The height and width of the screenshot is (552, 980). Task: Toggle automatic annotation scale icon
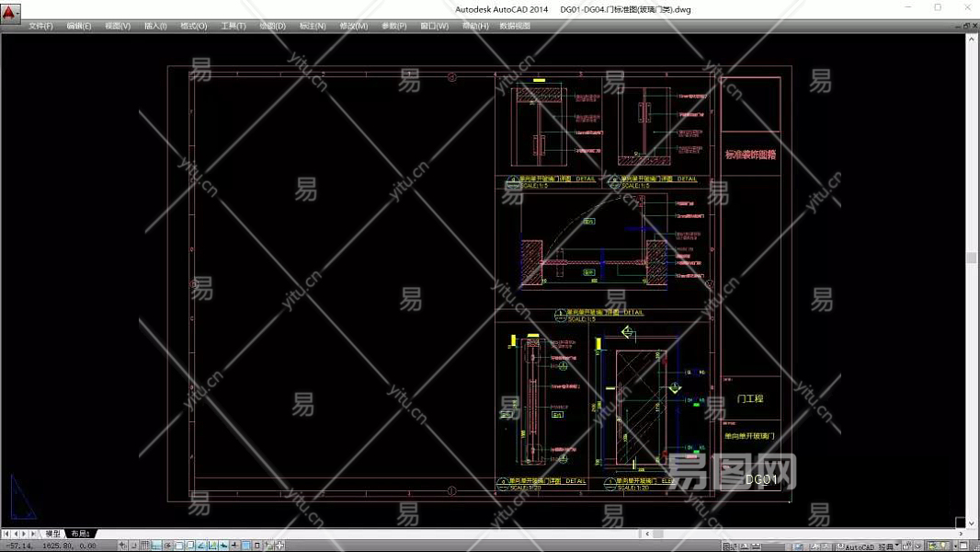coord(825,546)
